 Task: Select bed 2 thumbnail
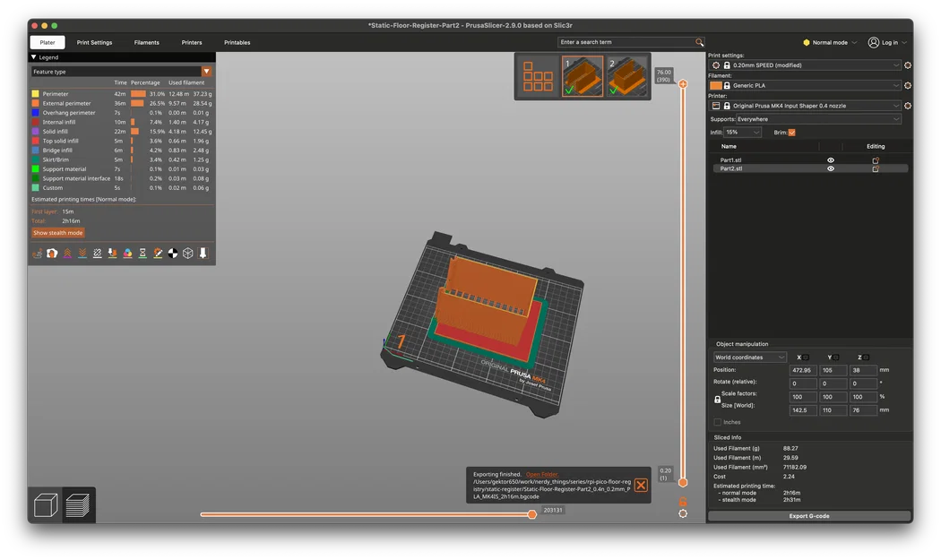pos(626,76)
